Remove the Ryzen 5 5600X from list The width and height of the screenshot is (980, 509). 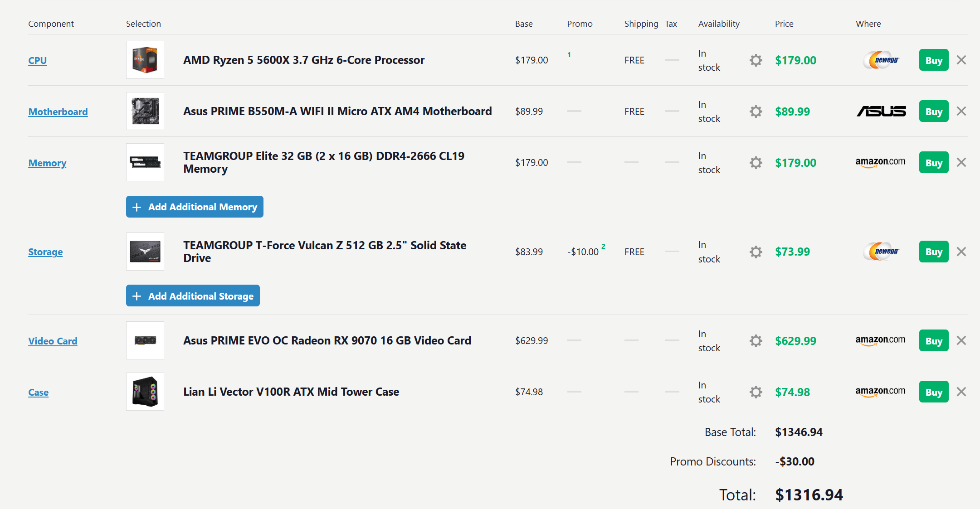click(x=961, y=60)
